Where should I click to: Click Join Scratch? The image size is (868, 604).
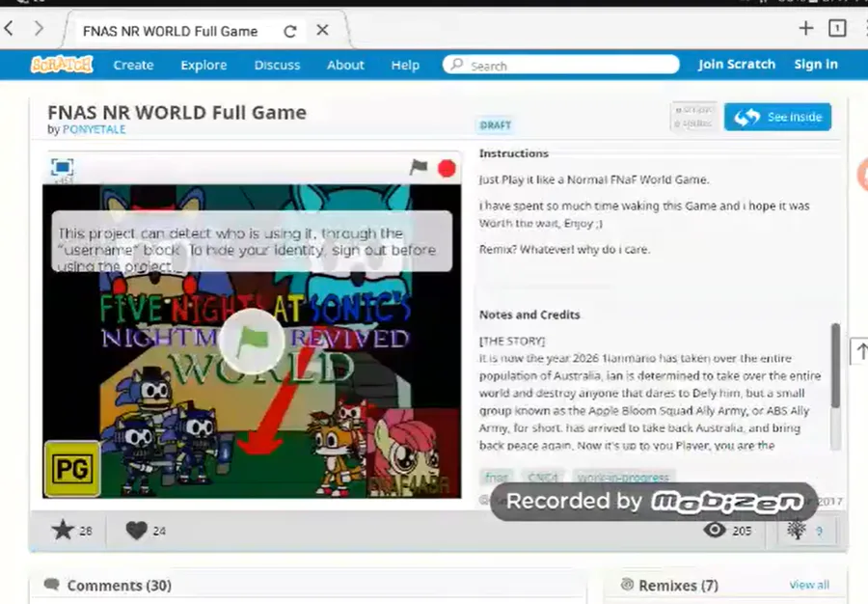click(x=736, y=65)
